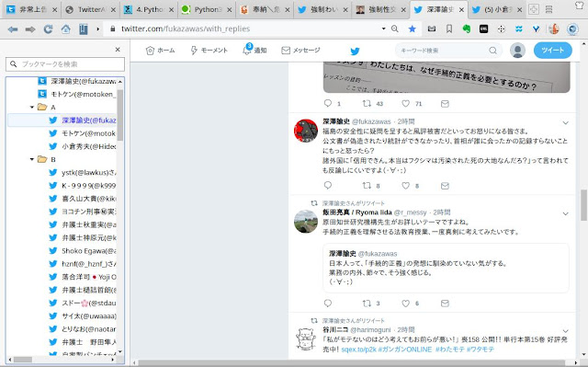Go forward with the forward arrow
This screenshot has height=367, width=588.
tap(30, 29)
